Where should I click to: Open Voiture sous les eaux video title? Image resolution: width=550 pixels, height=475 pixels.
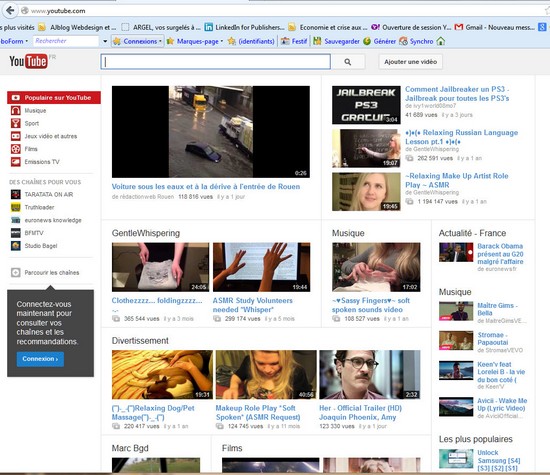click(206, 187)
